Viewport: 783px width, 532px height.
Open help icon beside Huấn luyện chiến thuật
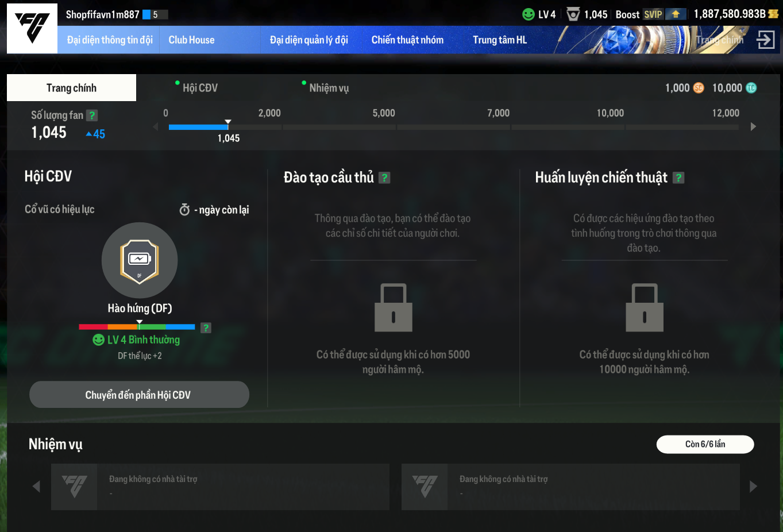tap(678, 178)
